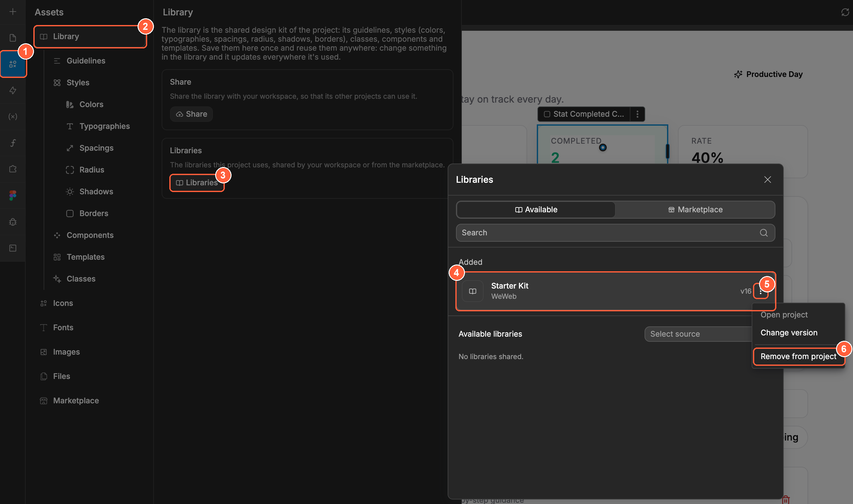Open Styles in Assets tree
Screen dimensions: 853x504
(x=78, y=82)
